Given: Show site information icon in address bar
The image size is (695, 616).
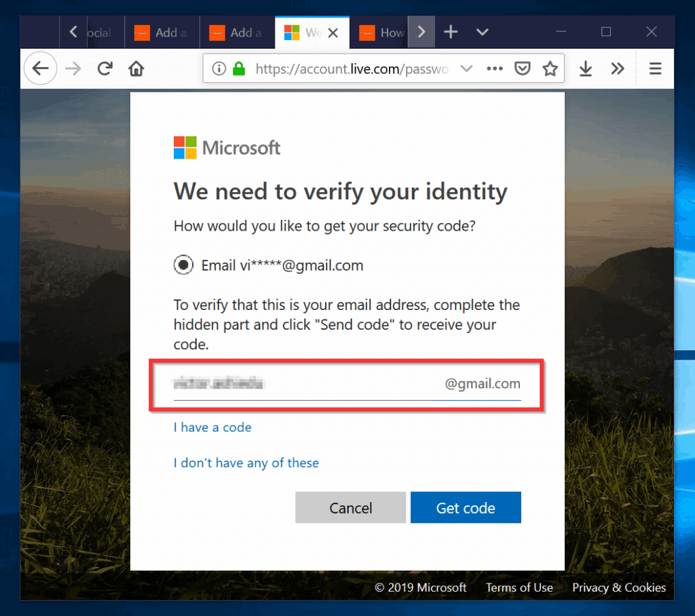Looking at the screenshot, I should point(219,69).
